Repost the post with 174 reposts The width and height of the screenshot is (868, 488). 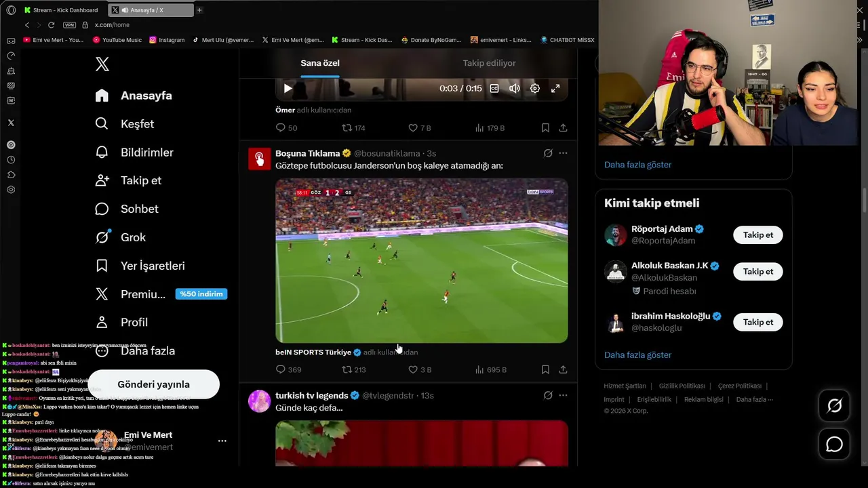pos(353,127)
